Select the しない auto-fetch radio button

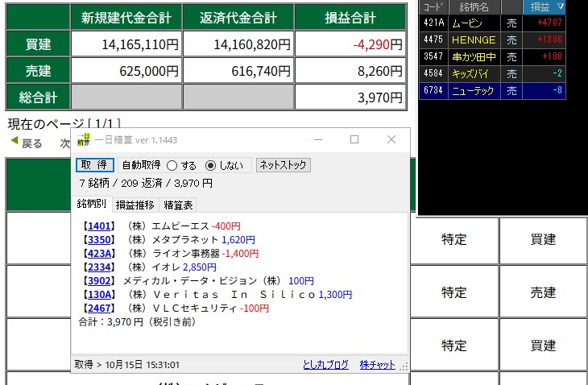point(211,165)
